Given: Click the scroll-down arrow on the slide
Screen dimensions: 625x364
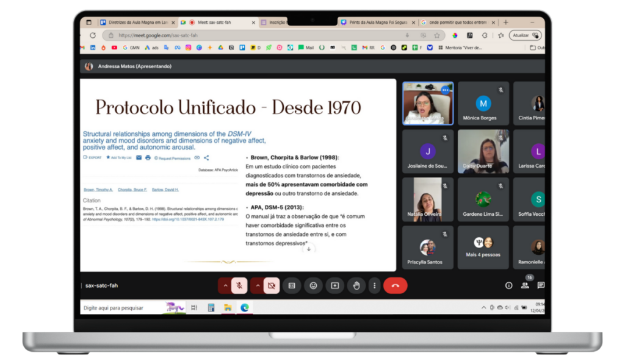Looking at the screenshot, I should 309,249.
